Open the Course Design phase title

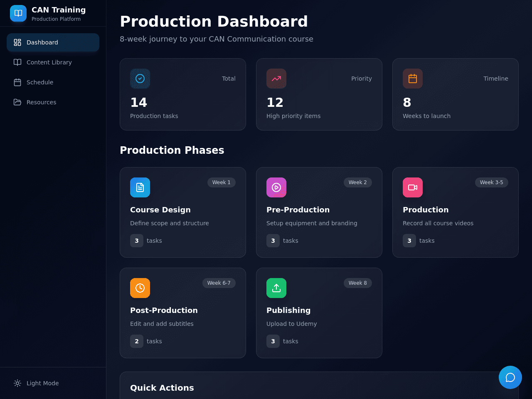click(160, 210)
